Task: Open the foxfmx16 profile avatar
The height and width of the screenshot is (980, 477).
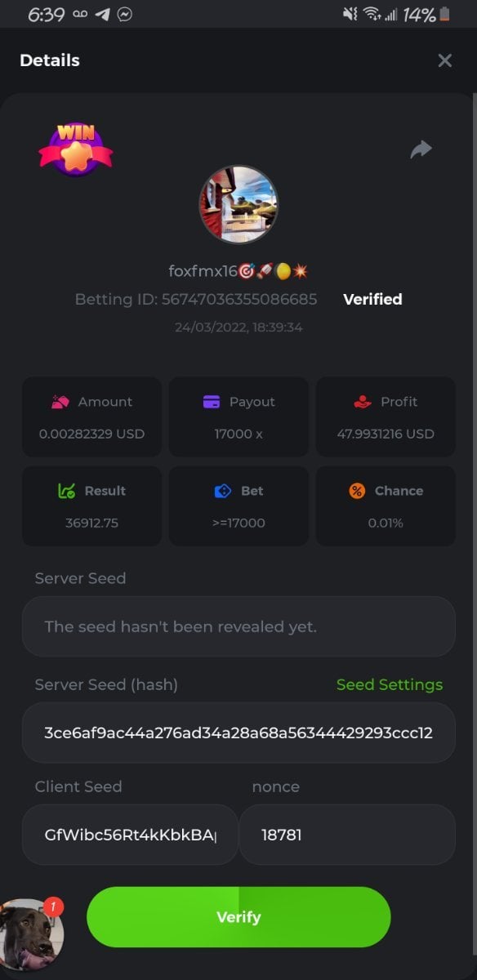Action: pyautogui.click(x=238, y=204)
